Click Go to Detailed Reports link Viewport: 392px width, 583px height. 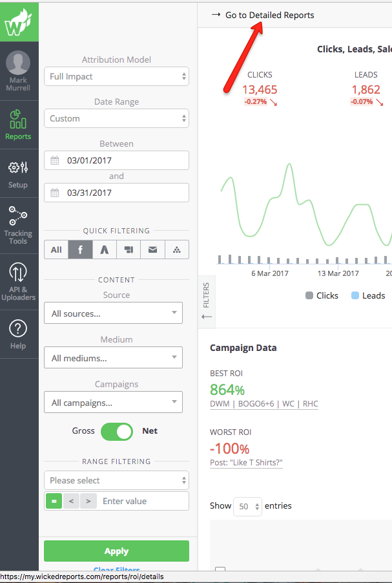[270, 16]
